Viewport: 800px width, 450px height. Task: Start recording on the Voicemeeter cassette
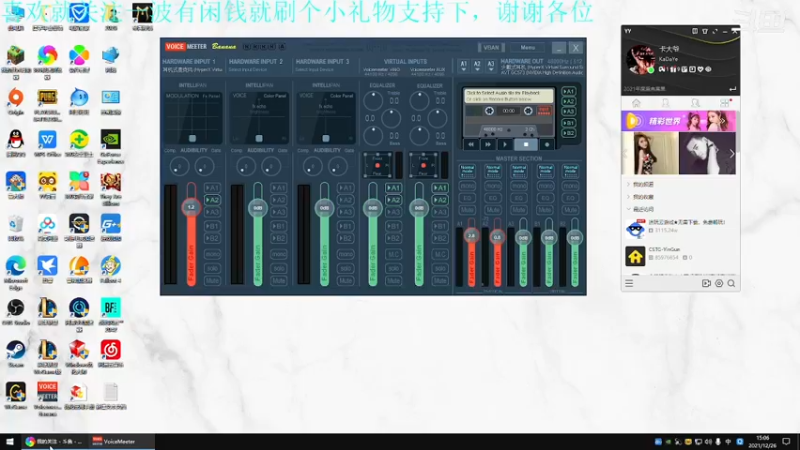coord(547,144)
